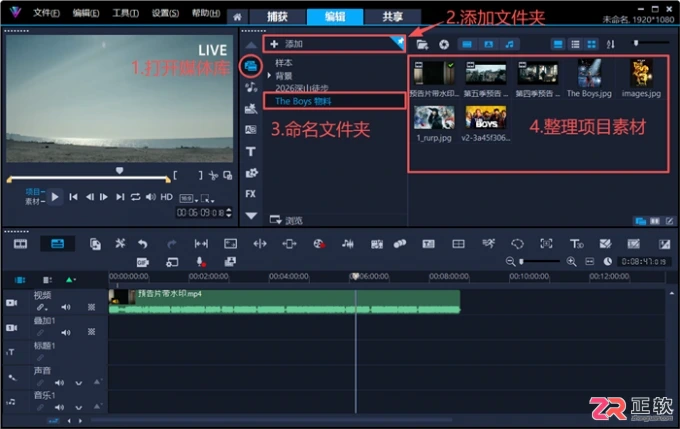680x429 pixels.
Task: Switch preview to 素材 clip mode
Action: (35, 202)
